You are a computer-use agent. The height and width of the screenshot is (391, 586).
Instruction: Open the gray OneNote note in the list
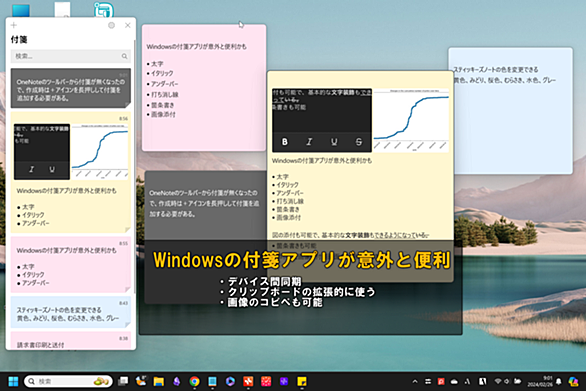pyautogui.click(x=71, y=88)
